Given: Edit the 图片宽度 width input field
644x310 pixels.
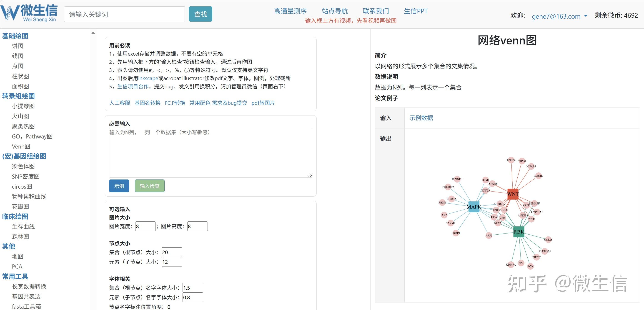Looking at the screenshot, I should pyautogui.click(x=145, y=226).
